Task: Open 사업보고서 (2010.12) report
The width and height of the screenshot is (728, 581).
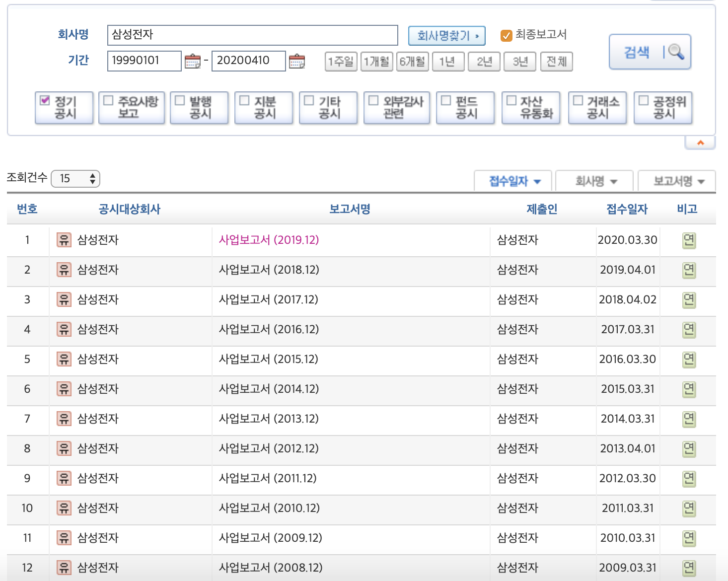Action: point(269,508)
